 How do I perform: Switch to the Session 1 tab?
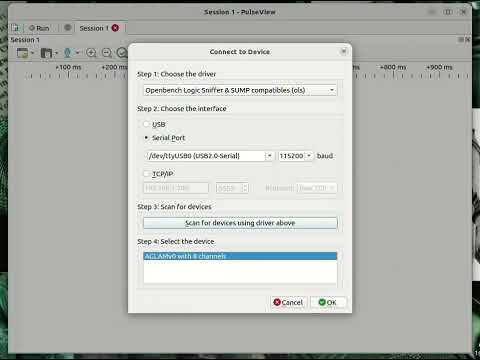[94, 28]
